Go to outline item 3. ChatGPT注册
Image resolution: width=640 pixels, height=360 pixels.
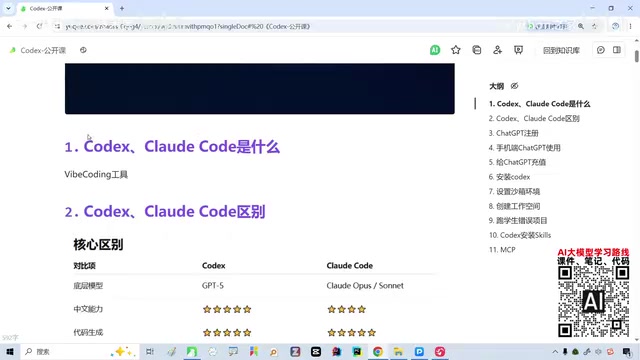(x=513, y=133)
